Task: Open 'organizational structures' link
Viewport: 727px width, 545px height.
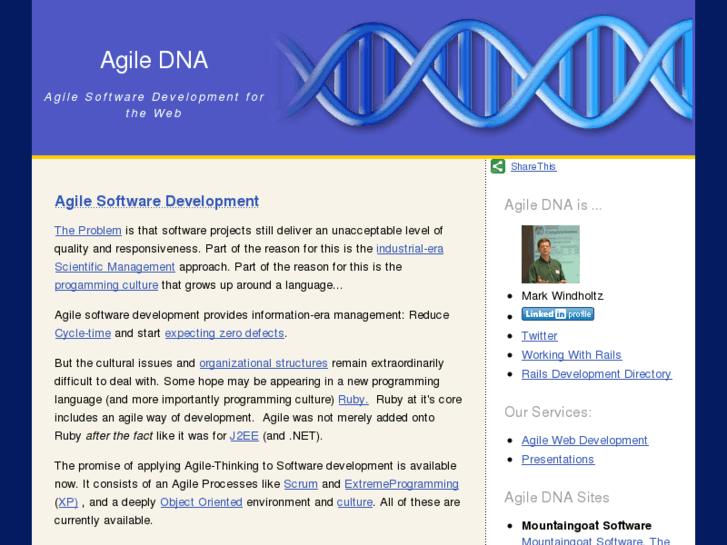Action: [263, 363]
